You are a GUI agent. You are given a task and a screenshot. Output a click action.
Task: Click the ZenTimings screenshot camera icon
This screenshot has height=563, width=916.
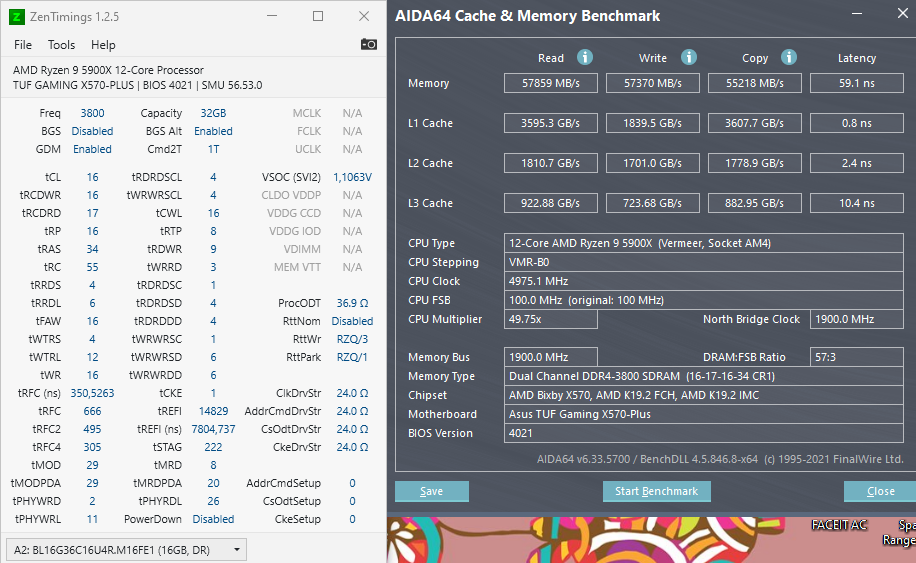[x=369, y=44]
